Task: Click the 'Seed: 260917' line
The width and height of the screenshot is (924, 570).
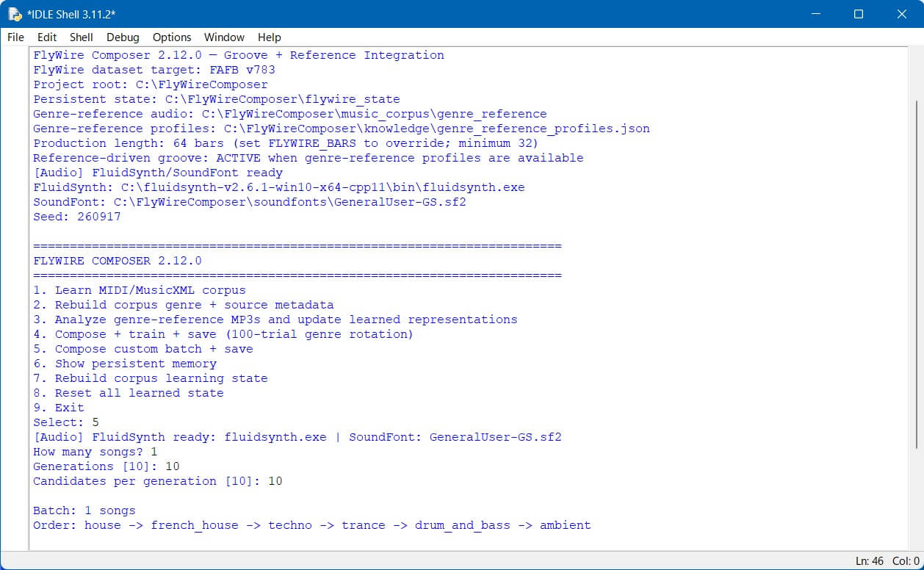Action: coord(77,217)
